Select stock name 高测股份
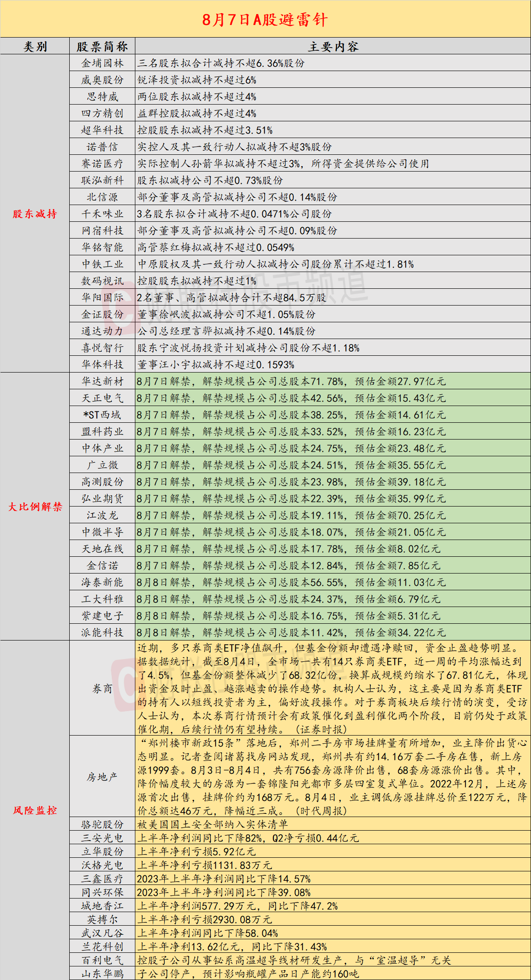 [x=102, y=482]
